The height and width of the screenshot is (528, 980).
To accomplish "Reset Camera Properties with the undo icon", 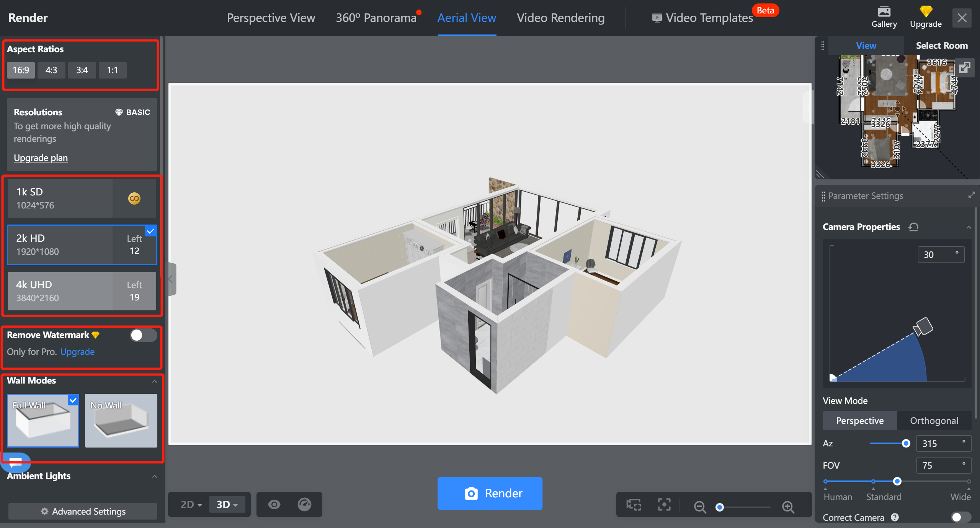I will coord(913,227).
